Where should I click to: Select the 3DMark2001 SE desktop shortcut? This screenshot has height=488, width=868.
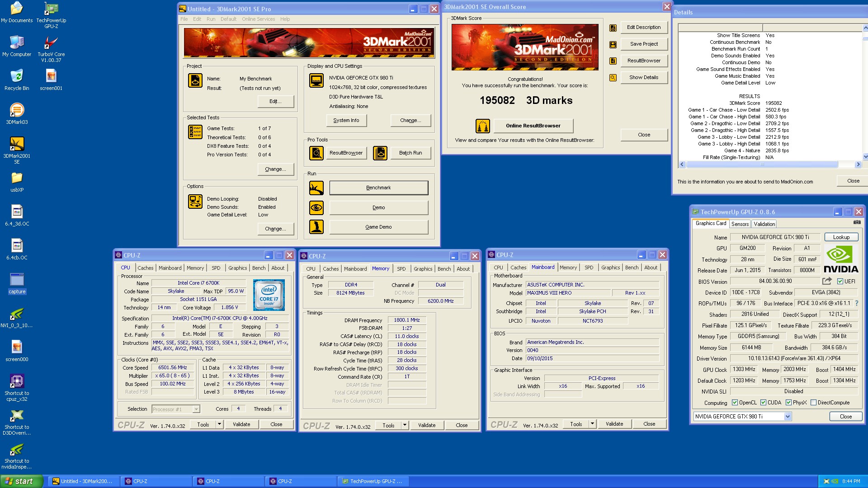coord(17,150)
